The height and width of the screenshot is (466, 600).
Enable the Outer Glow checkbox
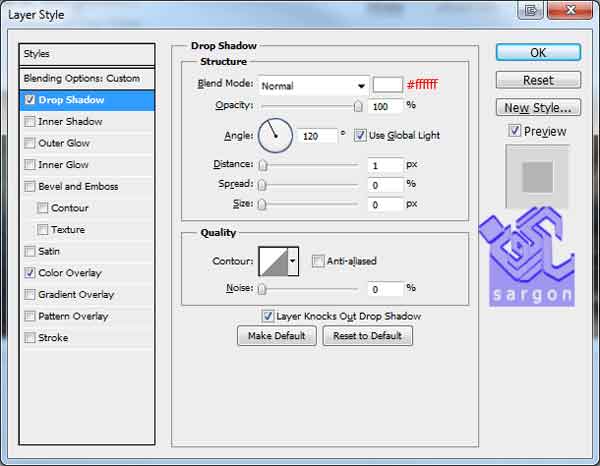(29, 143)
